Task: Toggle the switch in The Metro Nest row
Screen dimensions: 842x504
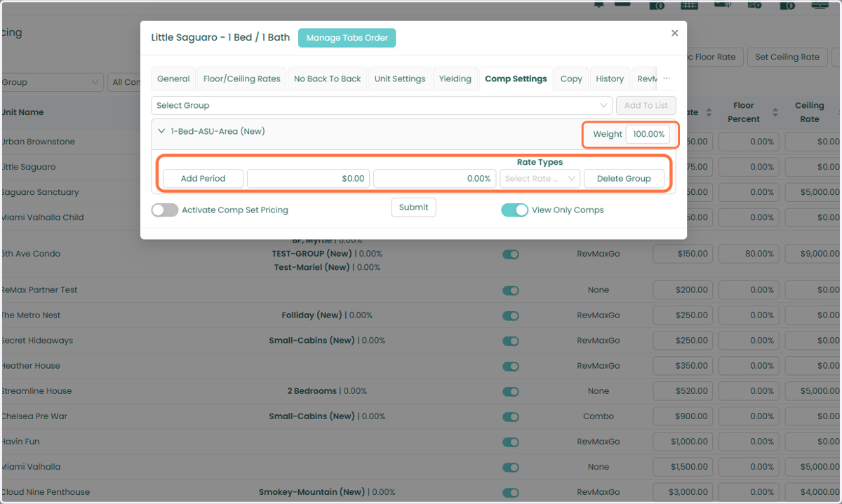Action: click(511, 315)
